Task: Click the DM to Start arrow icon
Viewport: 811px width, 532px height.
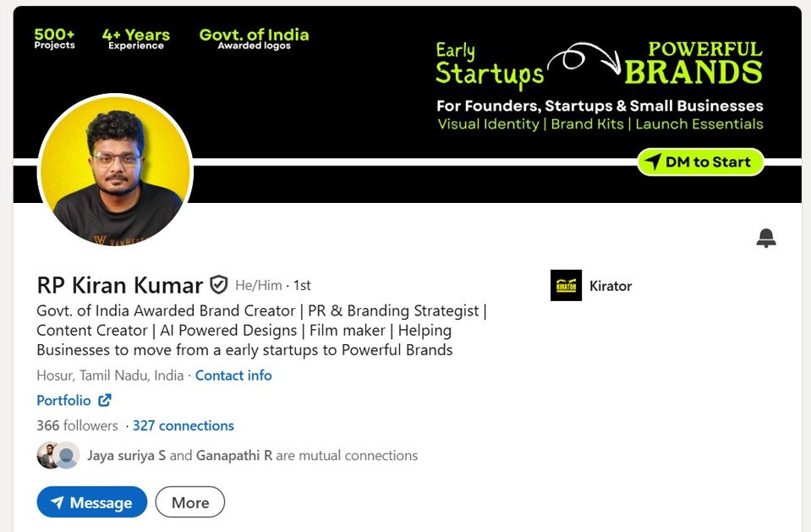Action: (x=652, y=162)
